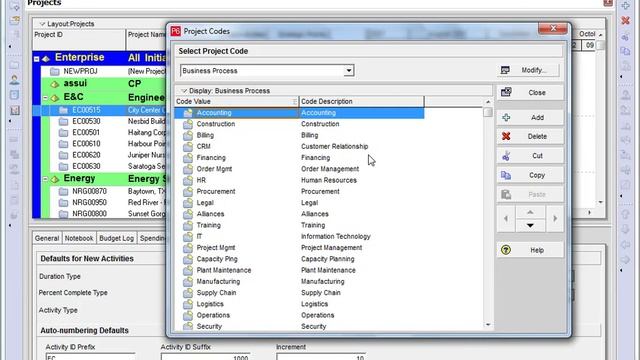Select the Financing code row icon
Image resolution: width=640 pixels, height=360 pixels.
188,158
